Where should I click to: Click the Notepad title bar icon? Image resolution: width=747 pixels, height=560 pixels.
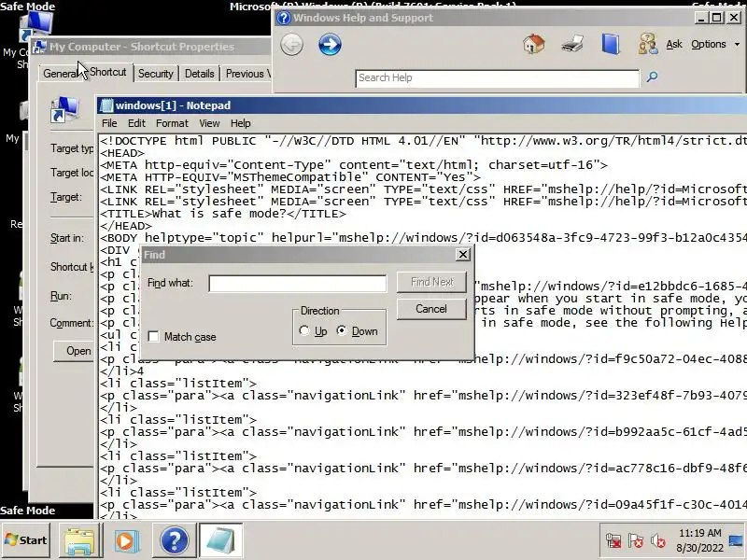coord(106,105)
